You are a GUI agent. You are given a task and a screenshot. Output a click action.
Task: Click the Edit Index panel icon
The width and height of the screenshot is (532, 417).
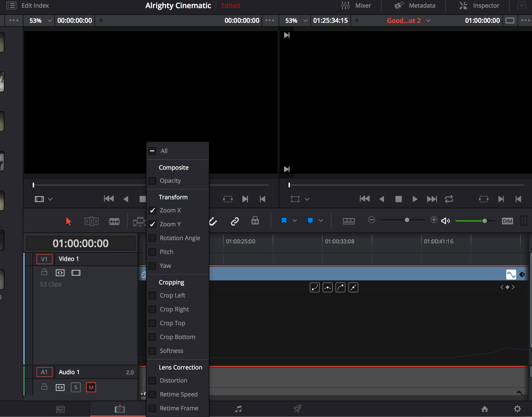coord(11,5)
